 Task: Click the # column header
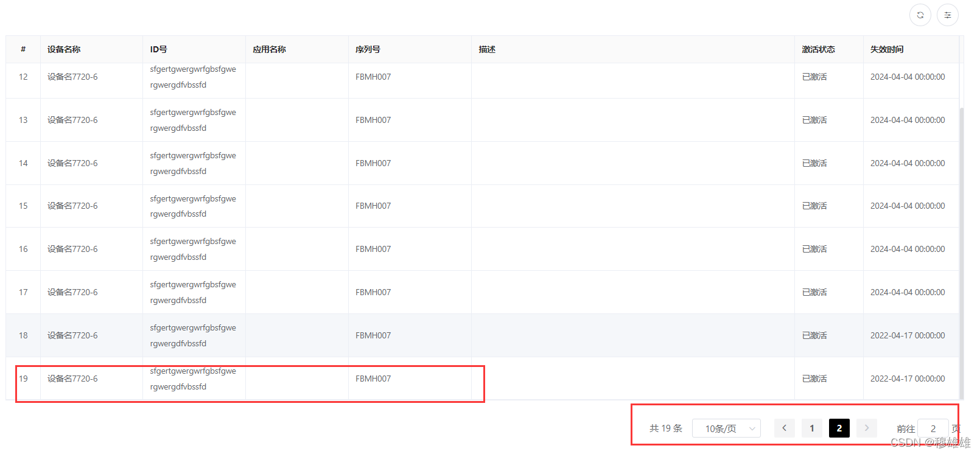23,49
